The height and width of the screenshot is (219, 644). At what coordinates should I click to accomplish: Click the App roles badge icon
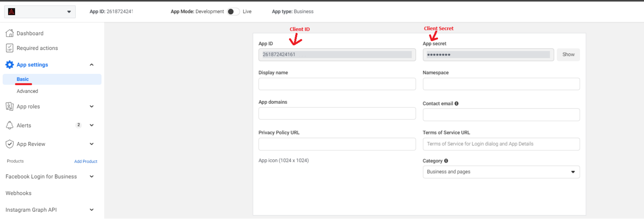point(10,106)
